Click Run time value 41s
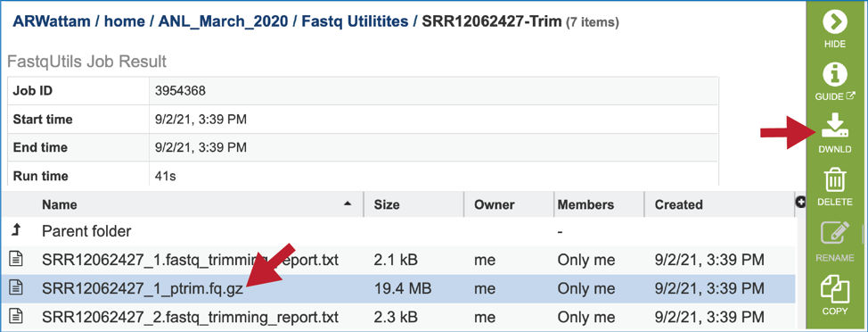This screenshot has width=868, height=332. click(x=166, y=176)
